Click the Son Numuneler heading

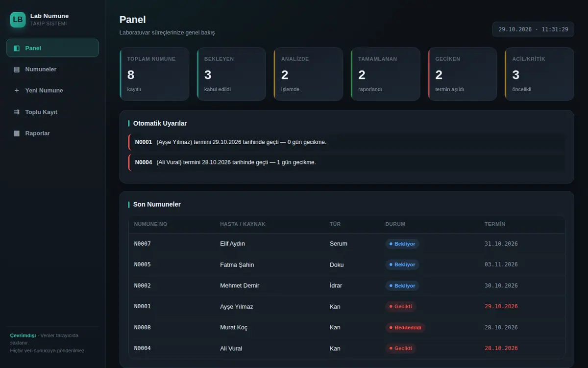click(x=157, y=204)
